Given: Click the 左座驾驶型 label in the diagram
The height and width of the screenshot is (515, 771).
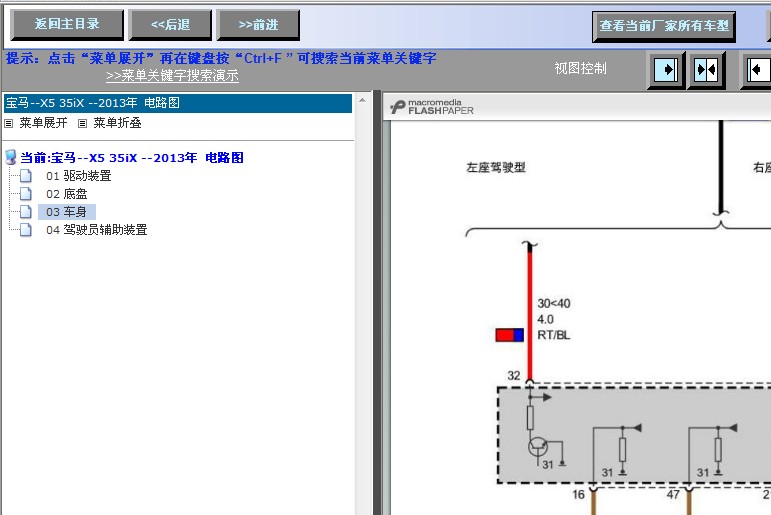Looking at the screenshot, I should (x=496, y=168).
